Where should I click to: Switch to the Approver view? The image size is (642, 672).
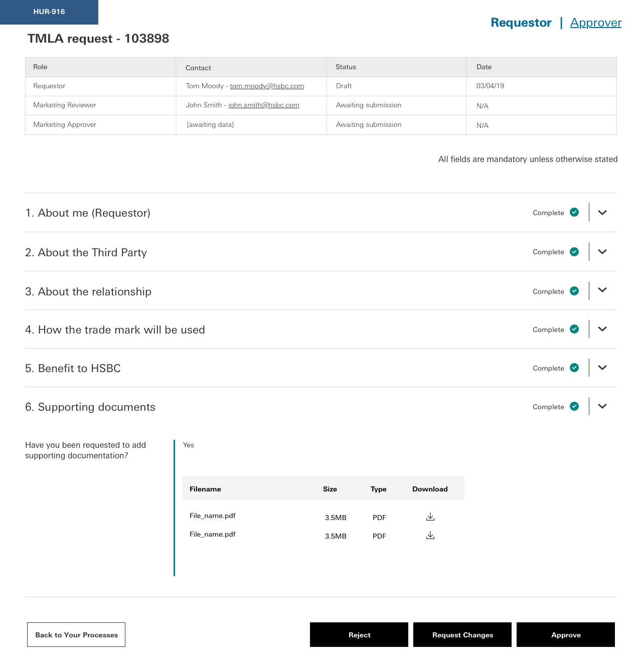tap(596, 23)
